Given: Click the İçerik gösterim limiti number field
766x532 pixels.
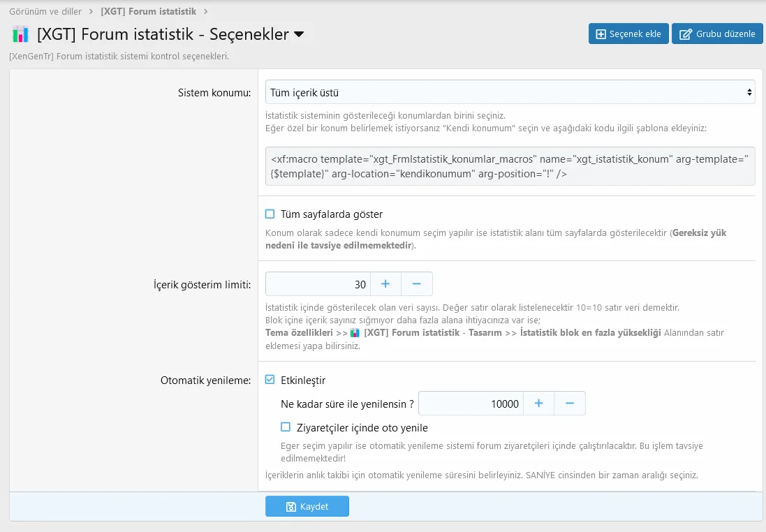Looking at the screenshot, I should (318, 284).
